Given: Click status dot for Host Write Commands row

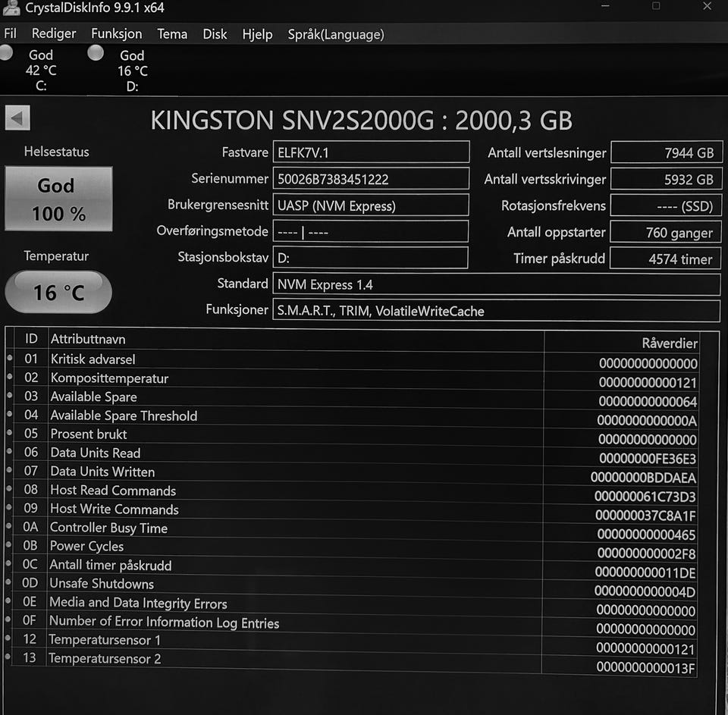Looking at the screenshot, I should tap(9, 507).
